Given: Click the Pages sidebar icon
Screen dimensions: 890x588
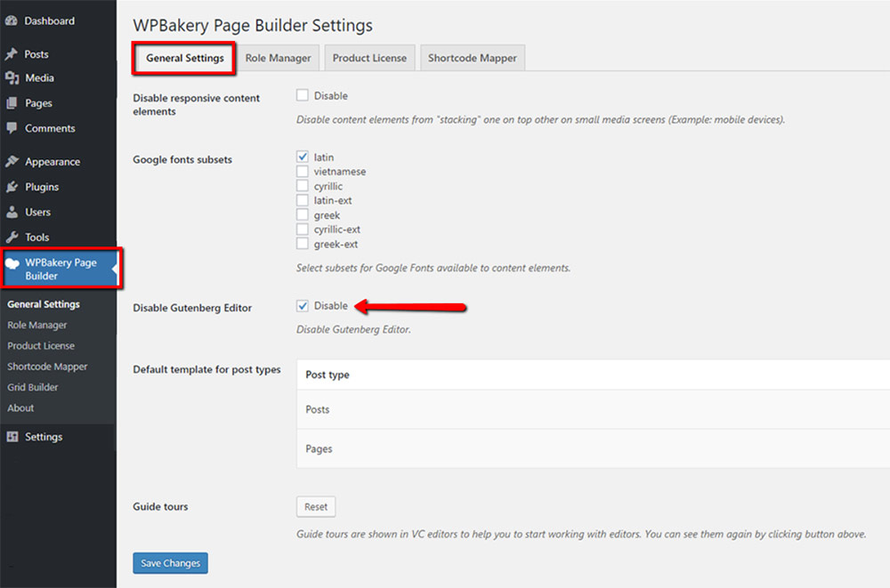Looking at the screenshot, I should [x=12, y=102].
